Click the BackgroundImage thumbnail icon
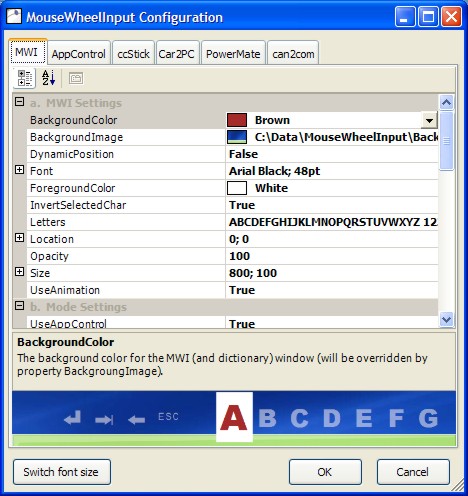The height and width of the screenshot is (496, 468). [237, 137]
